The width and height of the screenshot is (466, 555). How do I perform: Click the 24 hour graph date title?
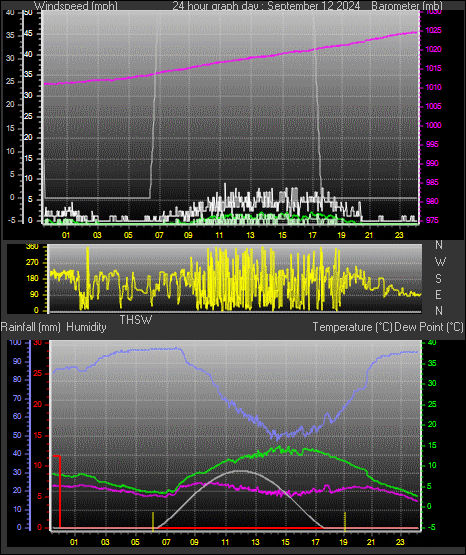point(266,6)
